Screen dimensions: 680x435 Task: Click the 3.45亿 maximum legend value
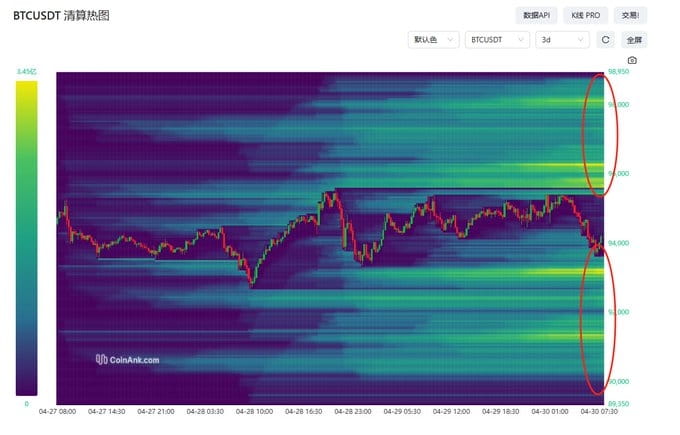26,72
